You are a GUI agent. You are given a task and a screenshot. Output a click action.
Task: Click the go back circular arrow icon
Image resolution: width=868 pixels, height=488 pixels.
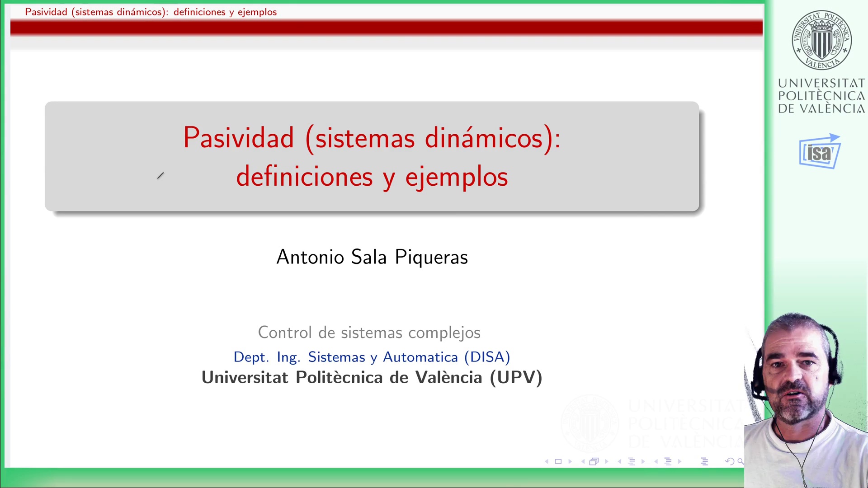729,461
